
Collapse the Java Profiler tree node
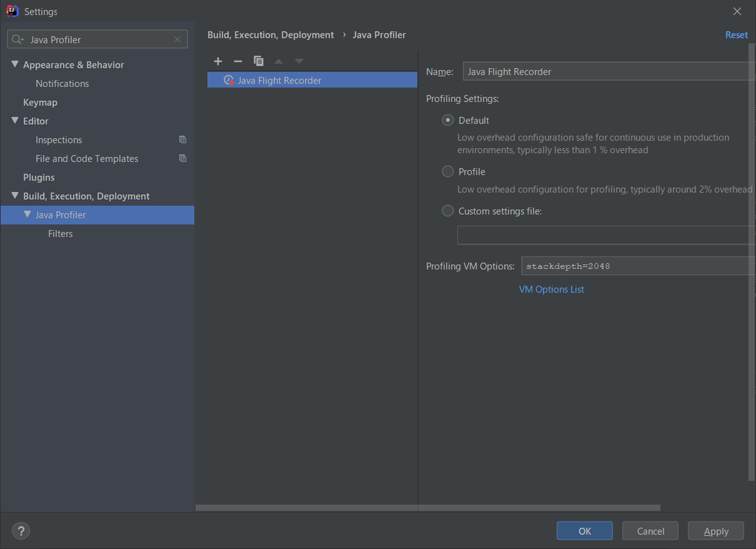[x=27, y=214]
